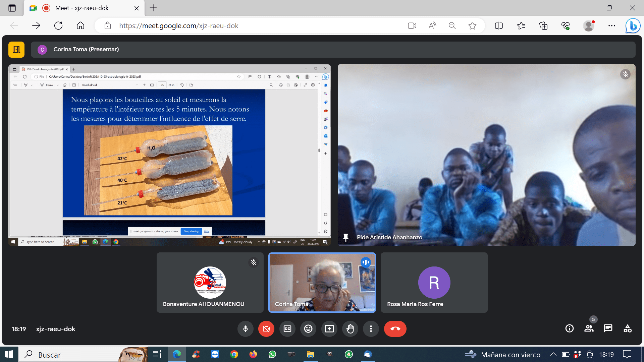This screenshot has height=362, width=644.
Task: Click taskbar clock showing 18:19
Action: click(x=606, y=355)
